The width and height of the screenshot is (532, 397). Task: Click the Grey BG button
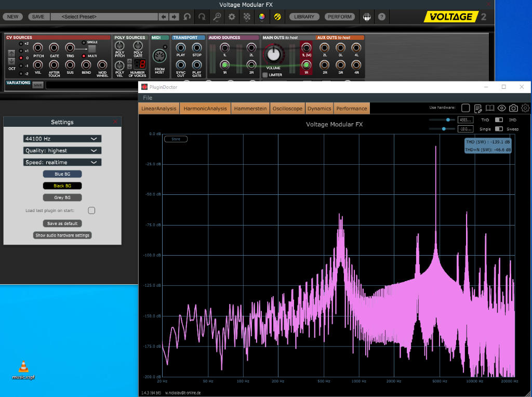tap(62, 197)
